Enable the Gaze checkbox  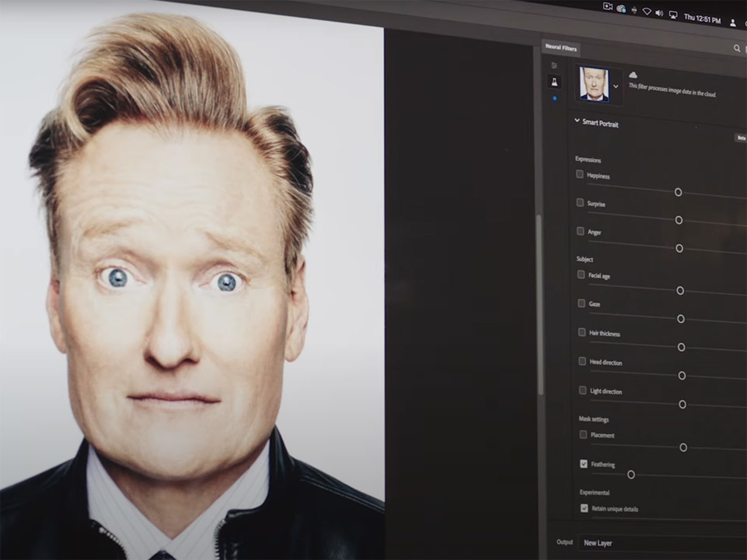[x=582, y=303]
